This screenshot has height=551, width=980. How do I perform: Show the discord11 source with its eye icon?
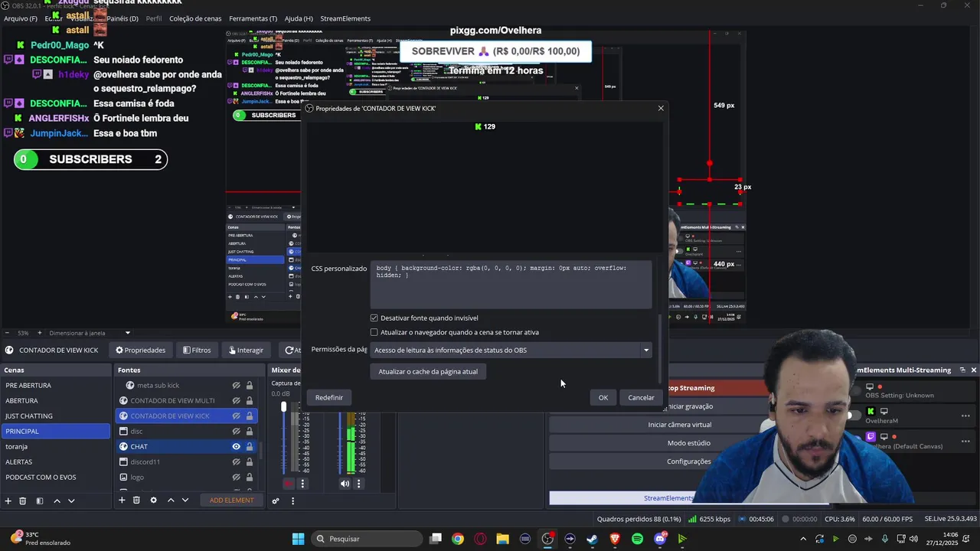[237, 461]
